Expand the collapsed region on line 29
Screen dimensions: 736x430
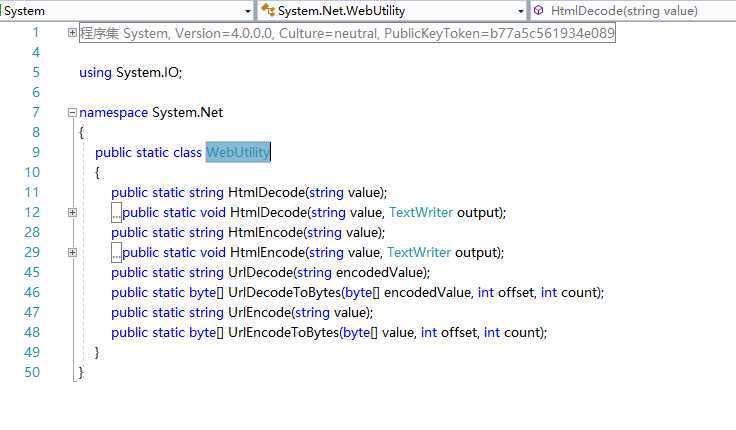pos(72,252)
